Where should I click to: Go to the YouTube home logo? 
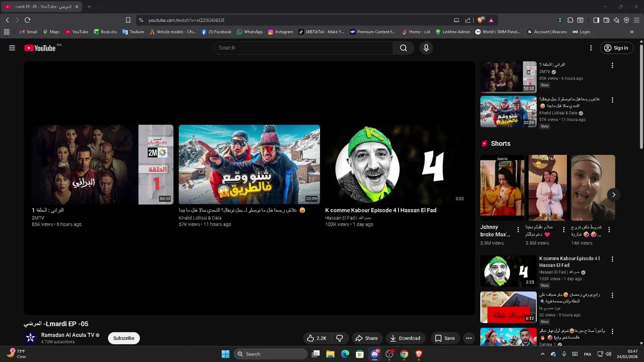click(40, 48)
